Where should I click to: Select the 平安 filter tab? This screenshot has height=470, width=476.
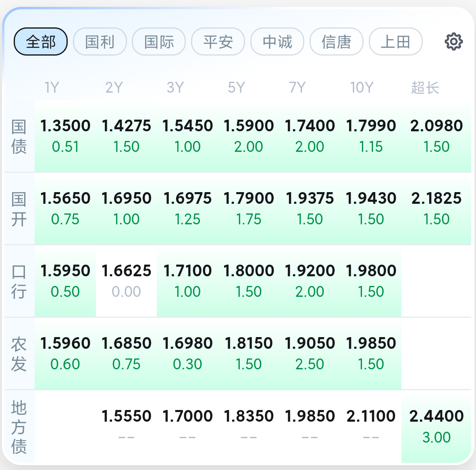[x=218, y=41]
